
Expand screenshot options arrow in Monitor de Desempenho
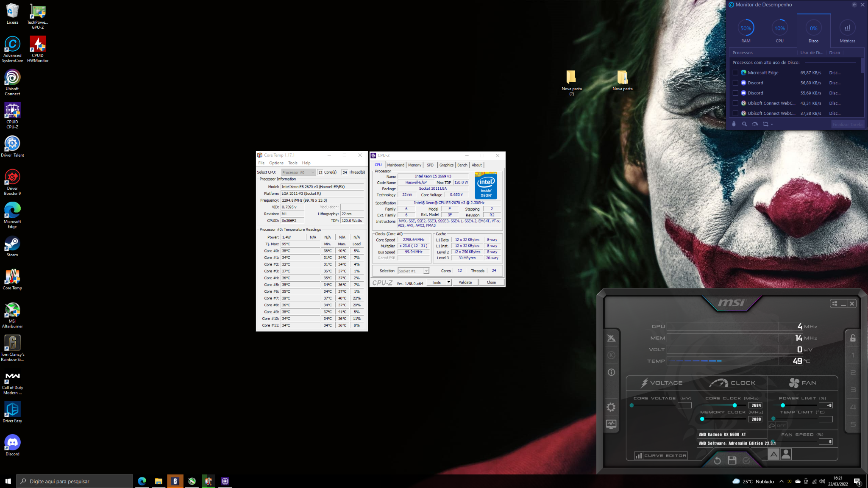pyautogui.click(x=772, y=125)
